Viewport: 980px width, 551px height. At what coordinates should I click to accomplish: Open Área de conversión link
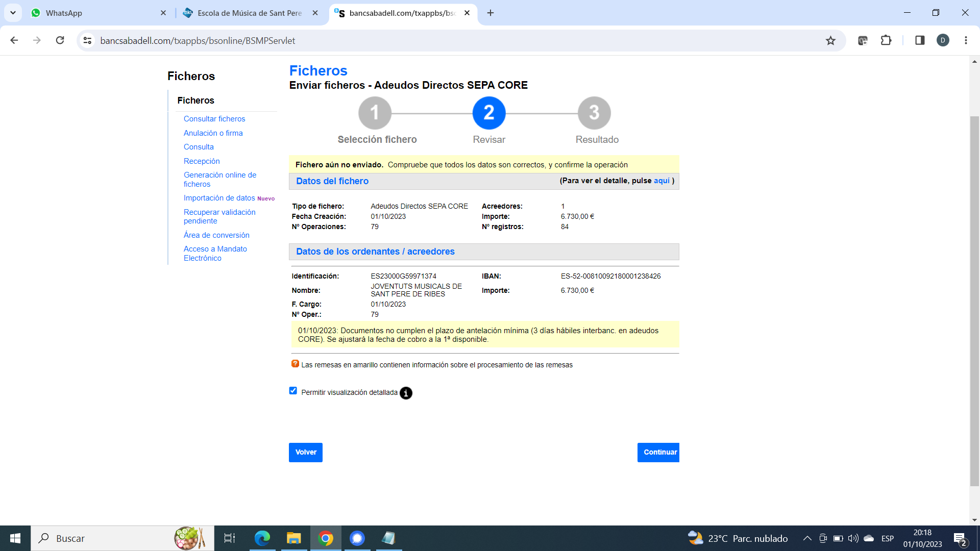[x=216, y=235]
